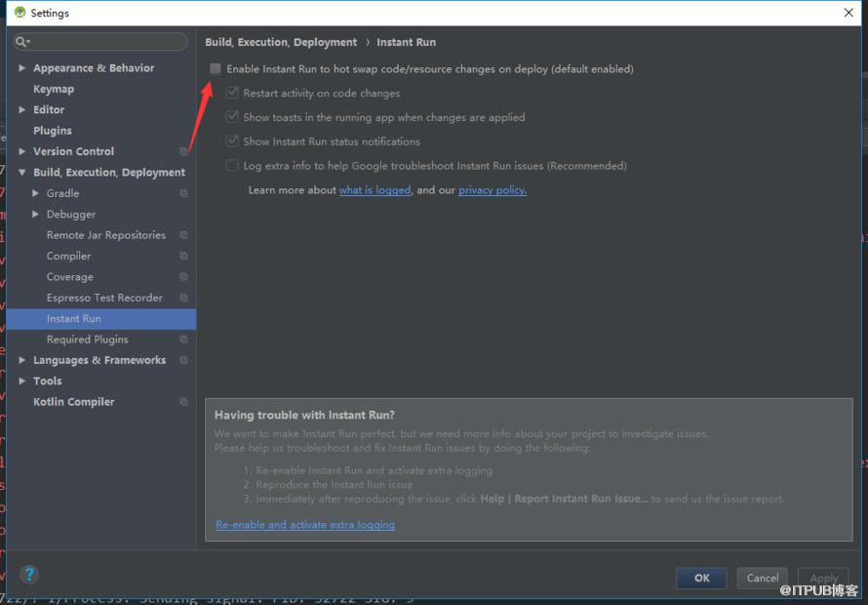
Task: Click the Apply button
Action: [x=823, y=578]
